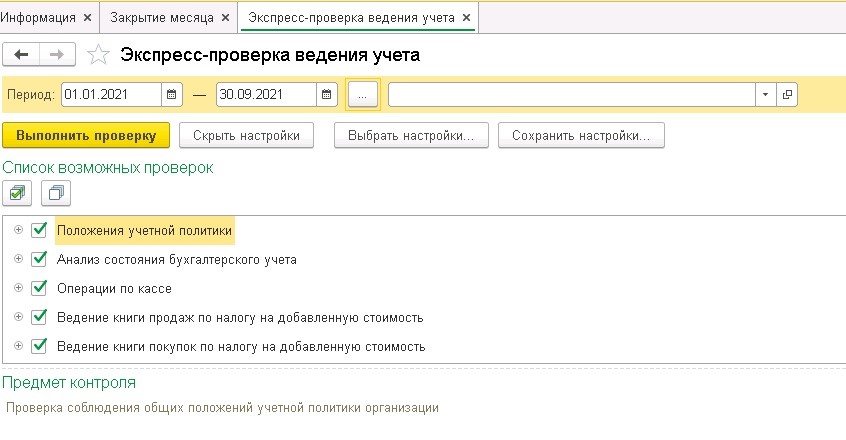Toggle Операции по кассе checkbox
This screenshot has height=440, width=846.
tap(39, 288)
